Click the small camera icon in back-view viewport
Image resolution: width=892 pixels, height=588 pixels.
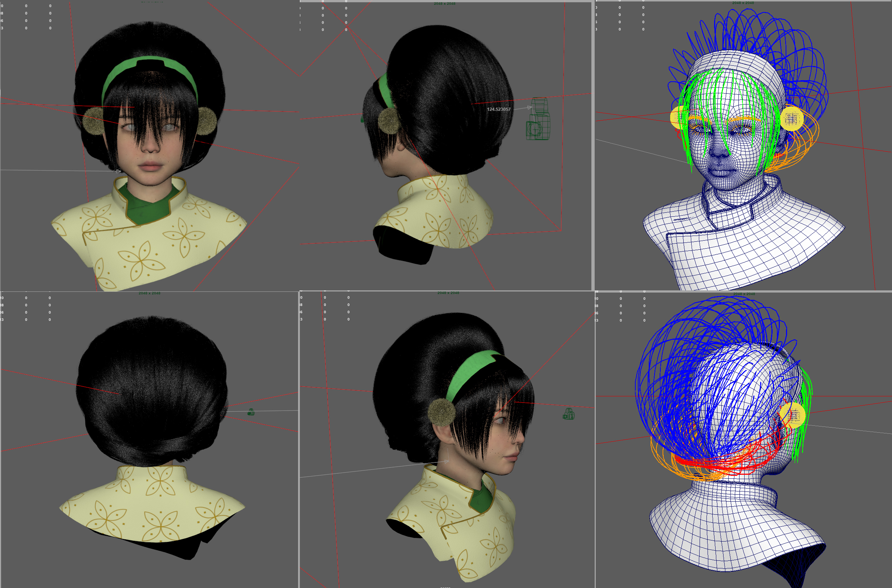251,412
